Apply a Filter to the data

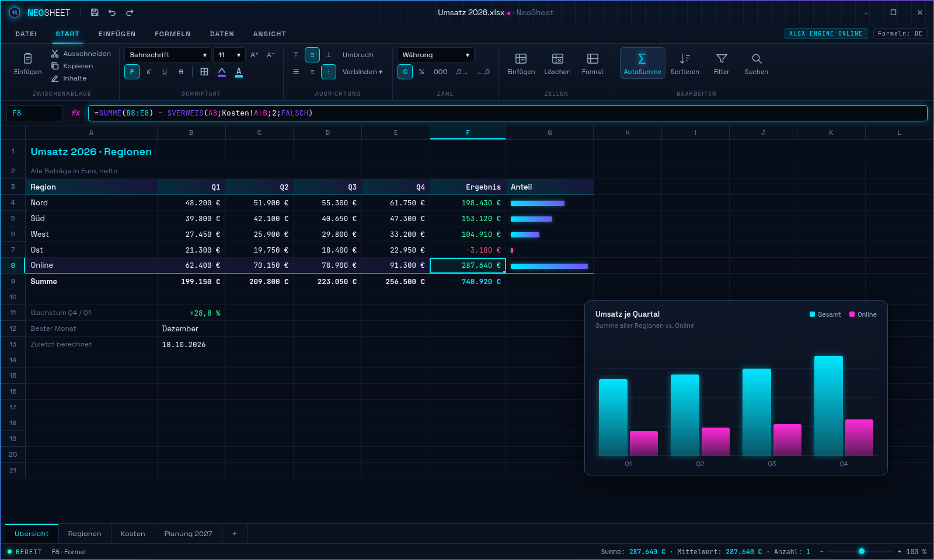[x=722, y=63]
